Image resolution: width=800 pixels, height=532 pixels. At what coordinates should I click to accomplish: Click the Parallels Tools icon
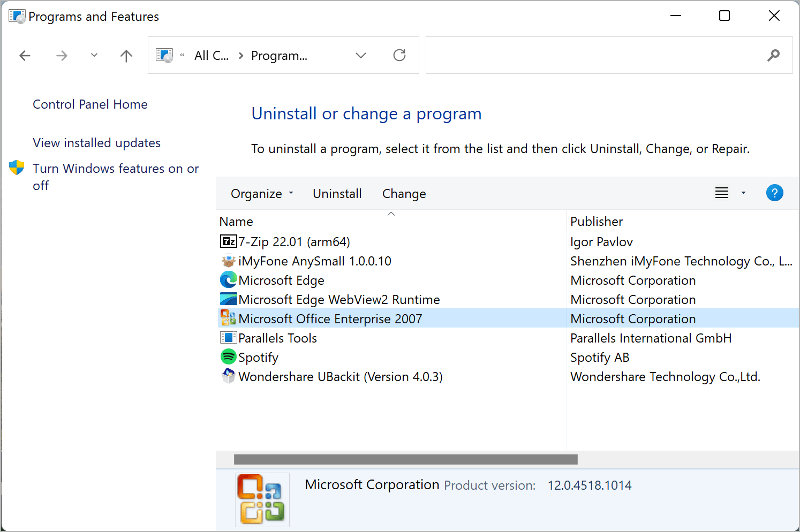pos(228,338)
